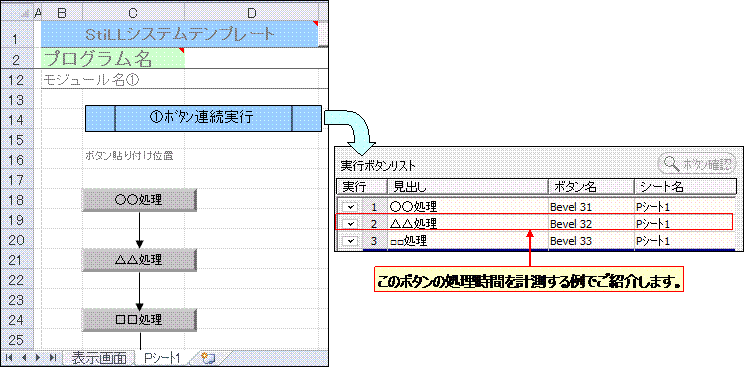Go to first sheet navigation arrow

(9, 357)
